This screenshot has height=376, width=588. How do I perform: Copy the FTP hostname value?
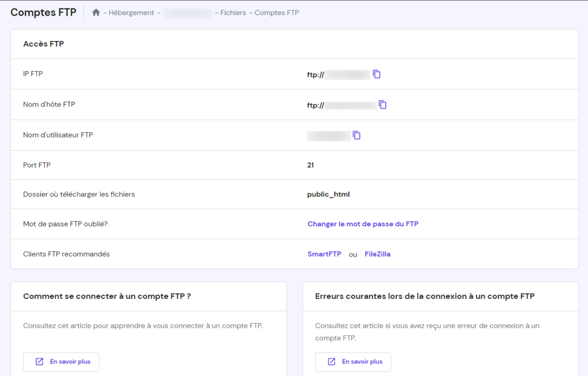click(x=382, y=105)
